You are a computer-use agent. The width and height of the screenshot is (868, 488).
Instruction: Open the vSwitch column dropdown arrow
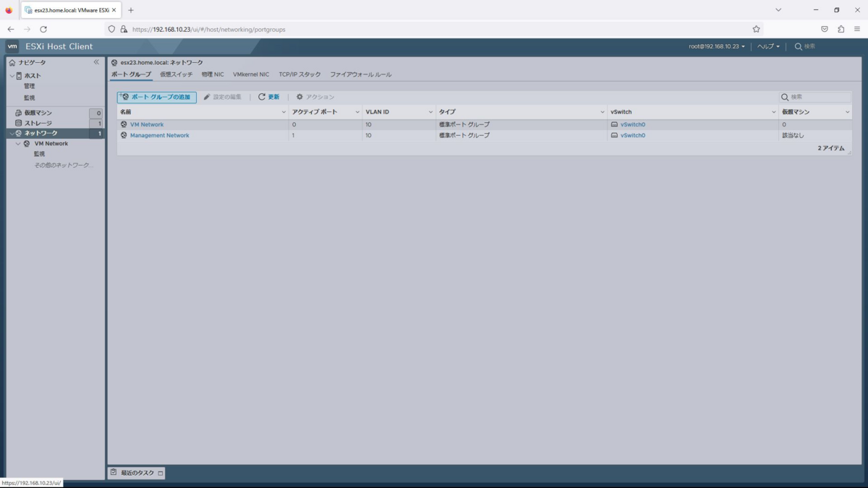pyautogui.click(x=774, y=112)
